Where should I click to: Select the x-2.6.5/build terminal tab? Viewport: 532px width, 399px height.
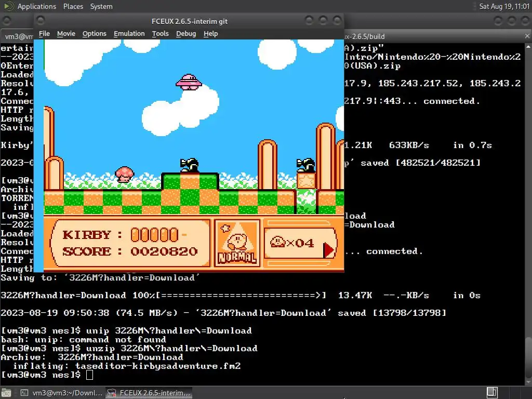tap(436, 36)
